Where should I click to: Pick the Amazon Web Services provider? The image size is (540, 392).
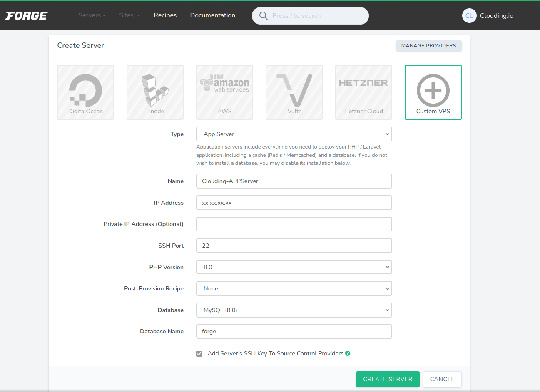tap(224, 92)
